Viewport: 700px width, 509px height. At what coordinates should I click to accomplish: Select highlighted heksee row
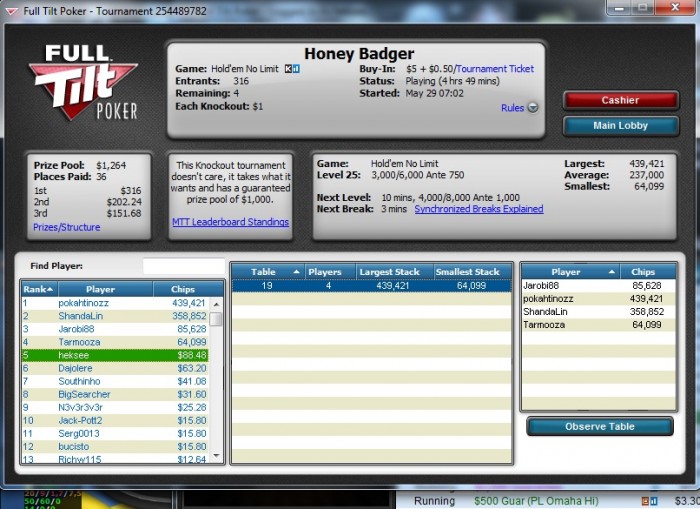115,355
